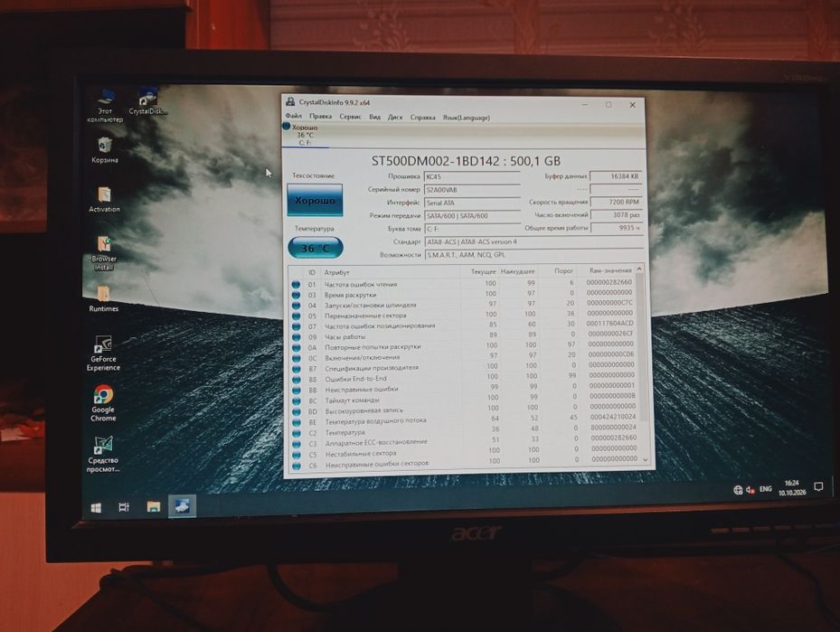This screenshot has width=840, height=632.
Task: Open Task View from the taskbar
Action: (x=124, y=506)
